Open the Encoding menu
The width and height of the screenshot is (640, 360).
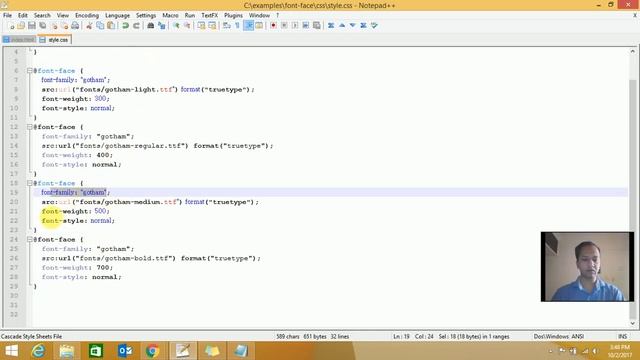coord(87,16)
